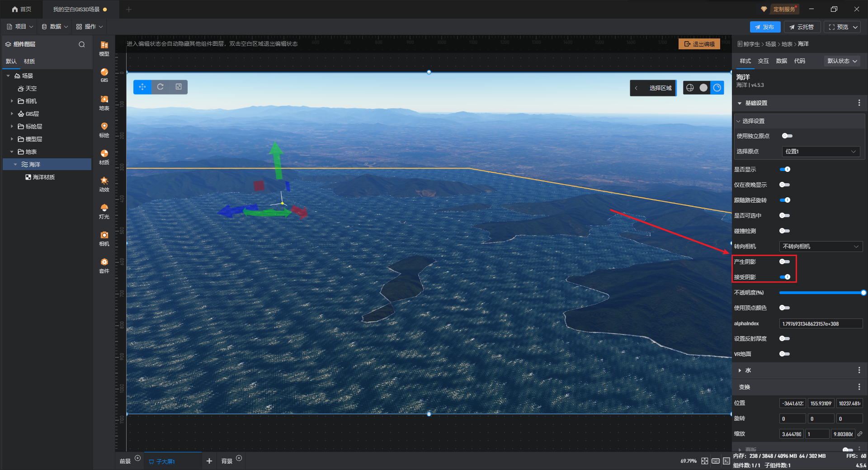Switch to the 交互 tab
The height and width of the screenshot is (470, 868).
pos(763,61)
